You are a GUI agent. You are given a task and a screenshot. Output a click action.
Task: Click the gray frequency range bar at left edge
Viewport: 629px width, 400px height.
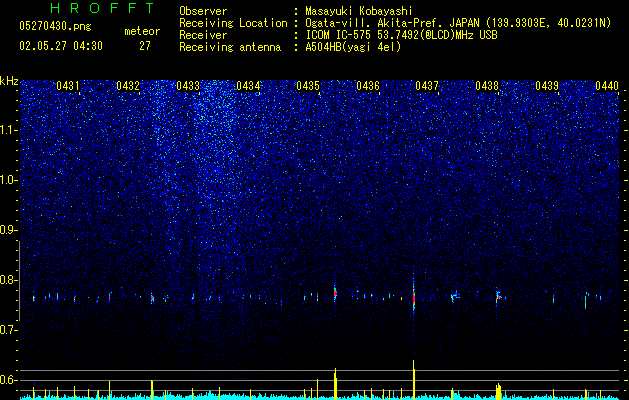point(19,281)
